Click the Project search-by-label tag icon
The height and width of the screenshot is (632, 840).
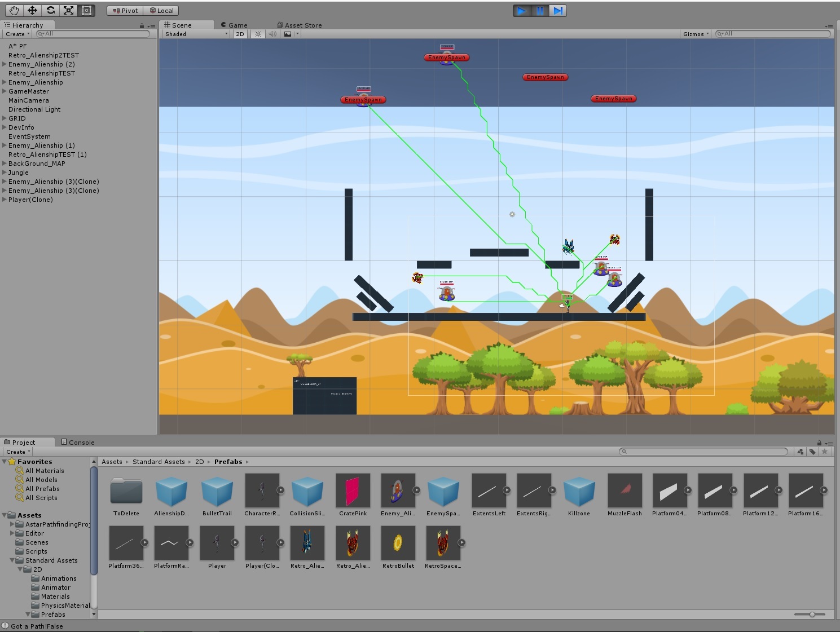[x=812, y=452]
